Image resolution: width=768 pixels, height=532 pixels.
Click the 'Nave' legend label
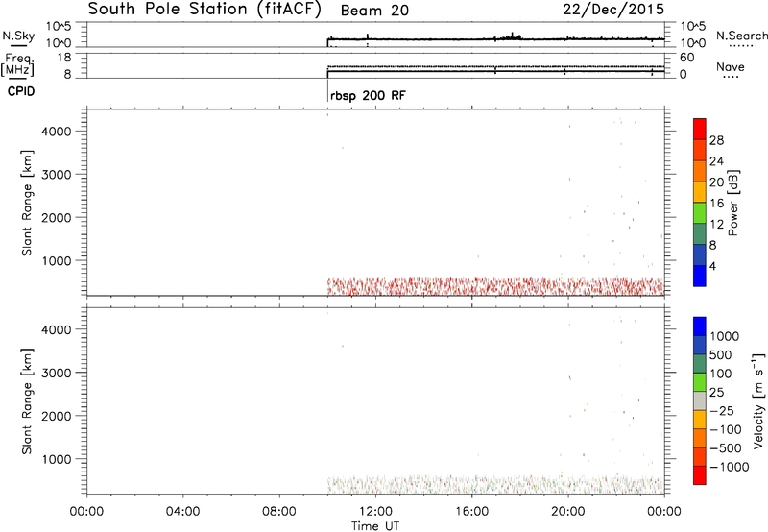tap(731, 67)
